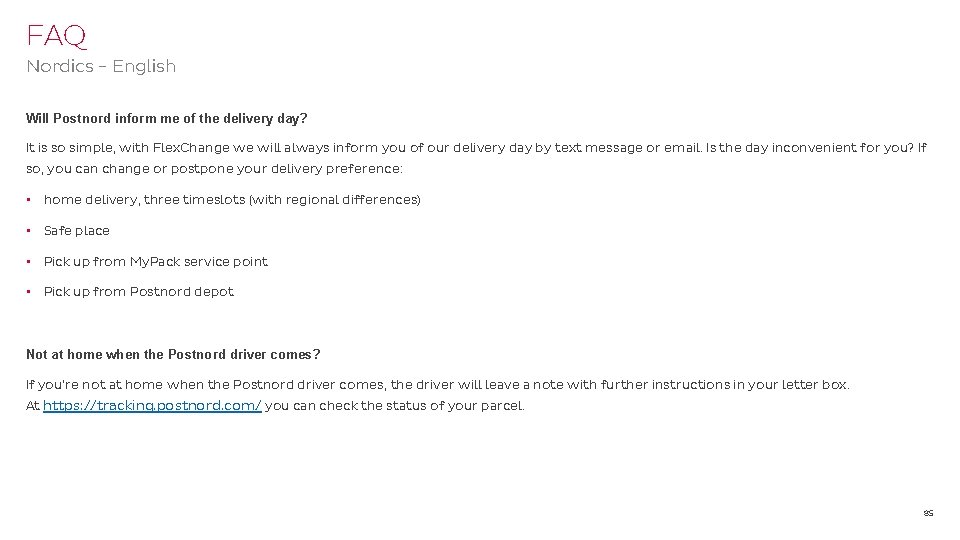Select the 'Nordics – English' subtitle

coord(101,67)
